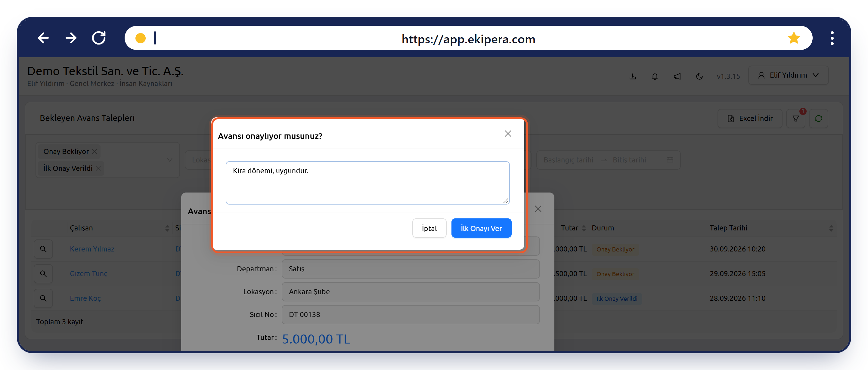868x370 pixels.
Task: View details of Gizem Tunç row
Action: coord(43,273)
